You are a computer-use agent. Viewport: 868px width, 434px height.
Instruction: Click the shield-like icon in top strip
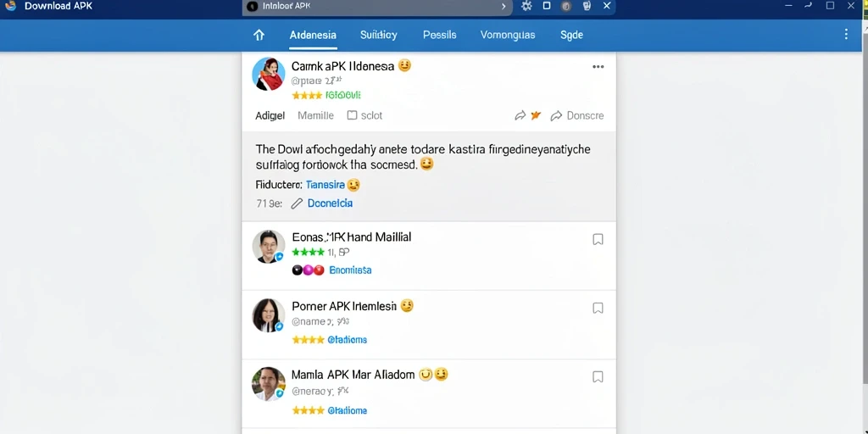[x=587, y=6]
